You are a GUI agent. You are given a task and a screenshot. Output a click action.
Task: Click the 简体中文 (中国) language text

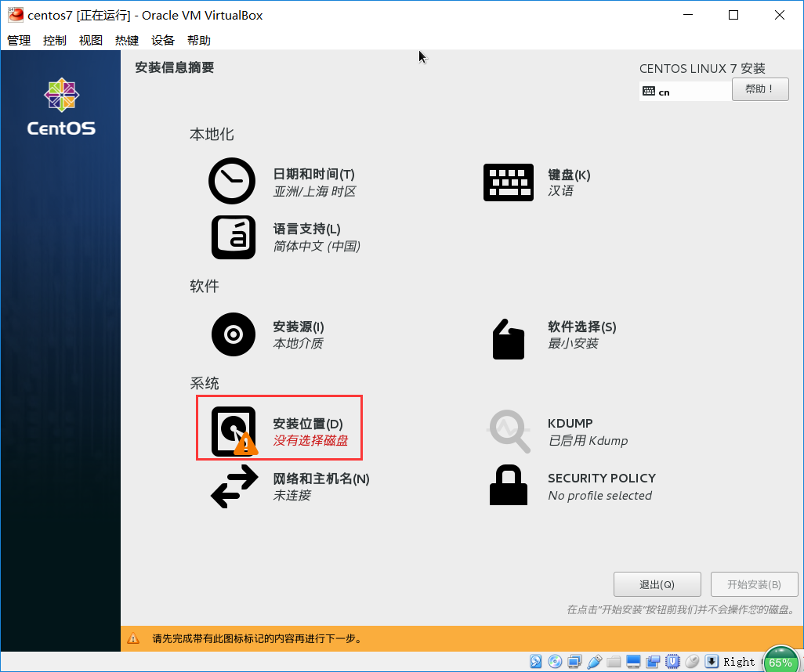point(317,247)
